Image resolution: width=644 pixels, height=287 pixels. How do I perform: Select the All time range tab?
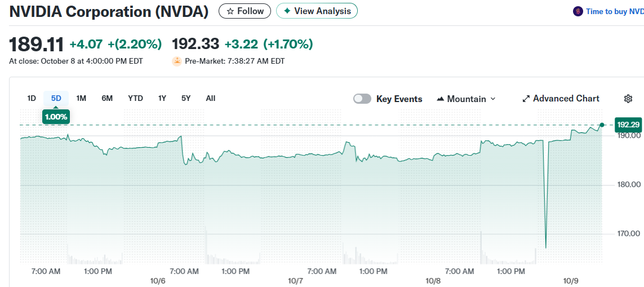pos(210,98)
